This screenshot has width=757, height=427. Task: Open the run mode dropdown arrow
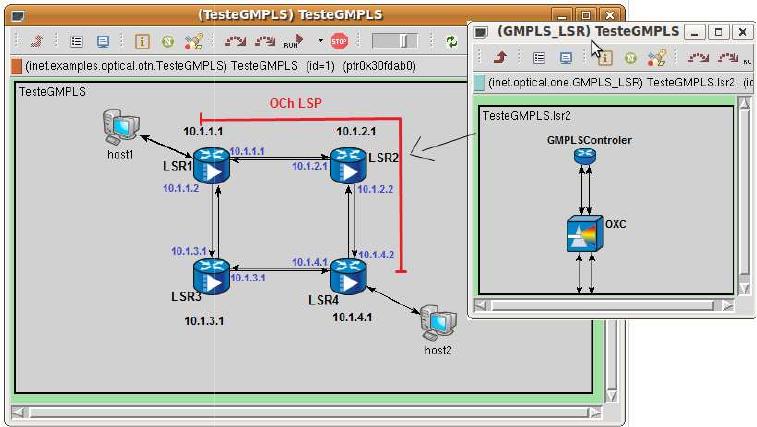(x=320, y=42)
